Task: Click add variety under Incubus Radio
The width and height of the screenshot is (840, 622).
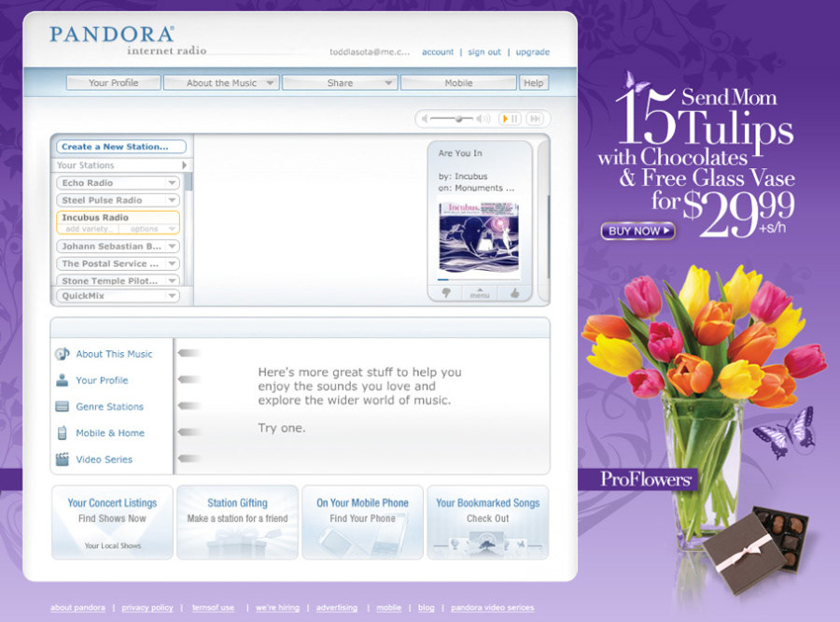Action: (x=89, y=229)
